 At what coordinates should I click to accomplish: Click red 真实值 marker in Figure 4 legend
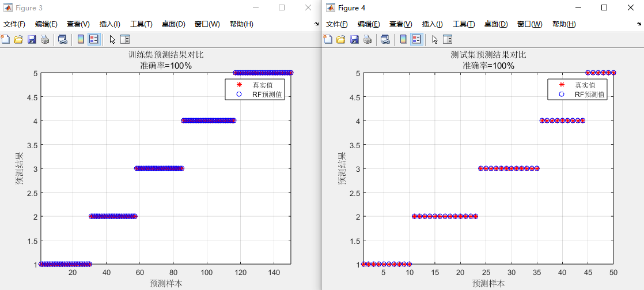tap(561, 85)
